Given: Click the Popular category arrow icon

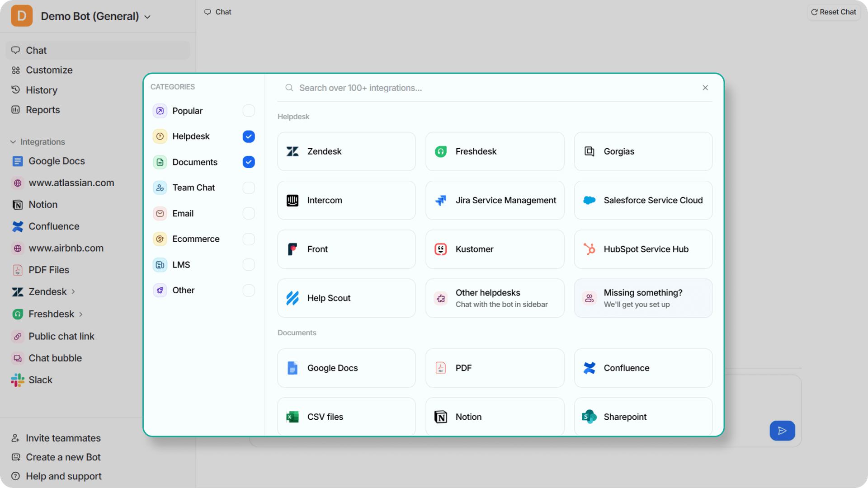Looking at the screenshot, I should tap(160, 111).
